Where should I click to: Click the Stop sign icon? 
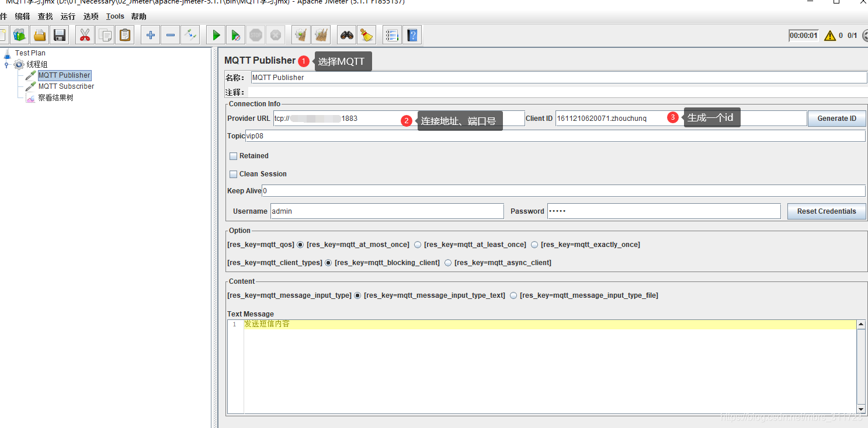coord(256,35)
